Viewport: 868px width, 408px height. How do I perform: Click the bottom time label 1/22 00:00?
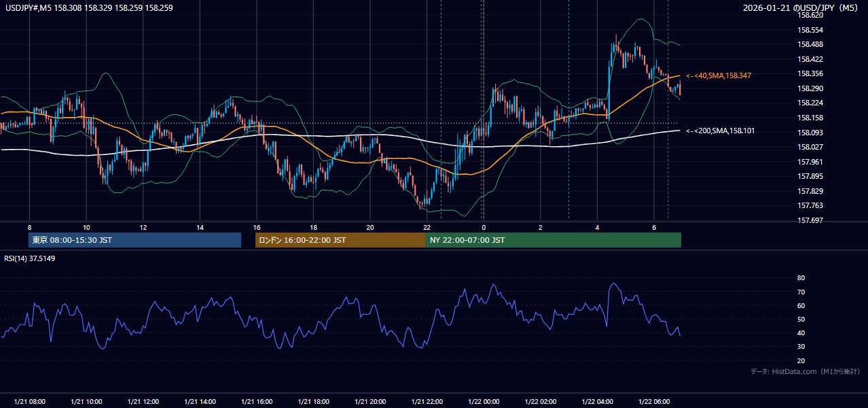coord(483,402)
